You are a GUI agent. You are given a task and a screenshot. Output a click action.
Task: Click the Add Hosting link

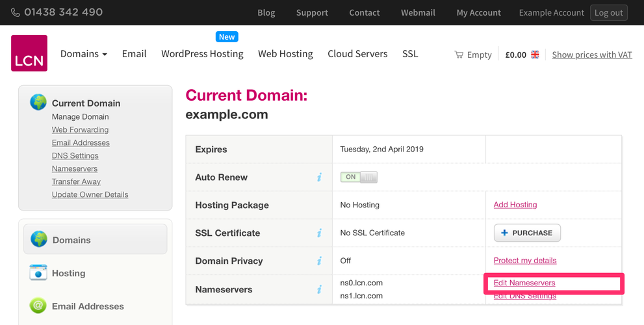tap(515, 205)
